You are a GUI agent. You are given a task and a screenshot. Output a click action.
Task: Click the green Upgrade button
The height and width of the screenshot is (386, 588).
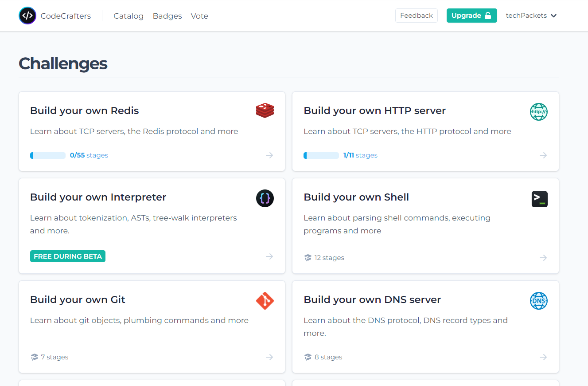[x=471, y=16]
